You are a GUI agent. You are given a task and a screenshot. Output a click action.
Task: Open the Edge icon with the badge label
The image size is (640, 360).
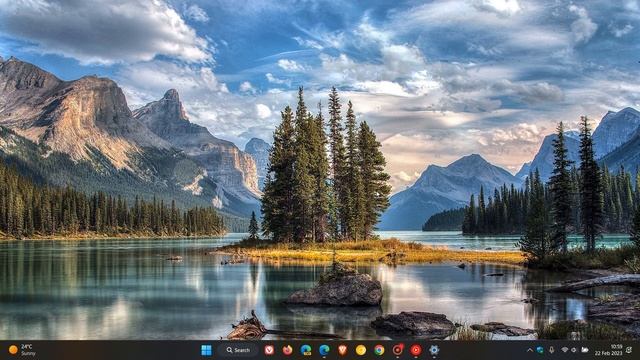click(306, 350)
